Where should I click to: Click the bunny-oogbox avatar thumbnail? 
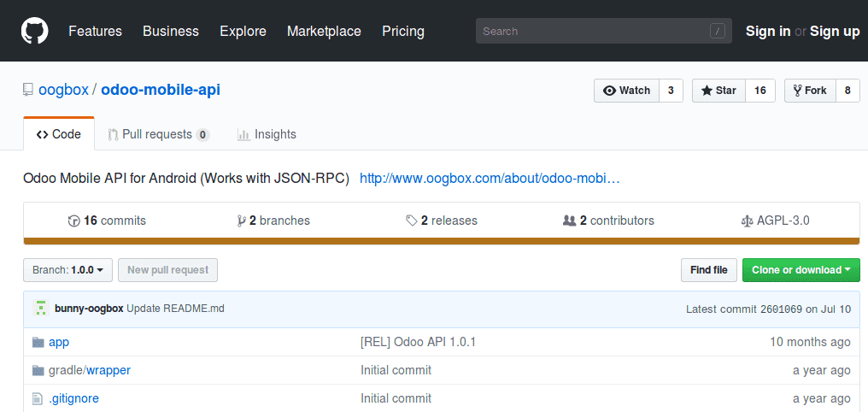(x=40, y=309)
